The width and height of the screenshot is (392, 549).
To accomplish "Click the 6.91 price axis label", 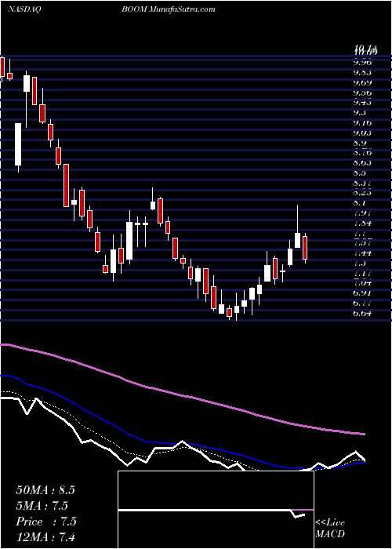I will (362, 293).
